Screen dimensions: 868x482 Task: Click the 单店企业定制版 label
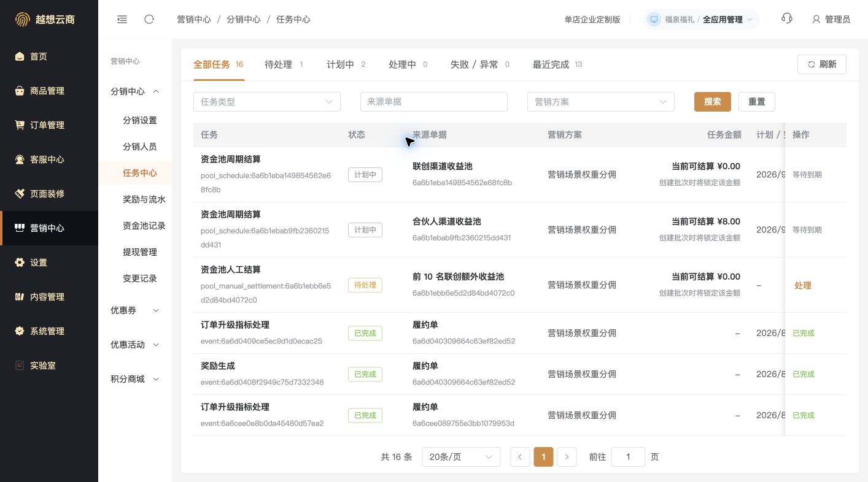pos(592,20)
